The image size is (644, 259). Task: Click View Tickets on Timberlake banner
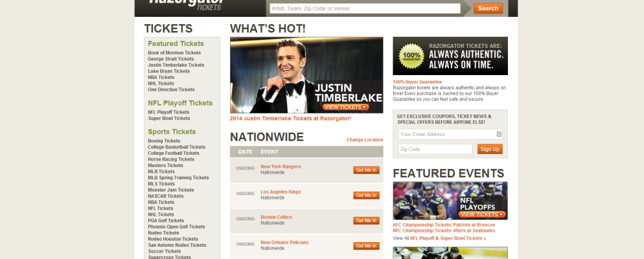345,107
